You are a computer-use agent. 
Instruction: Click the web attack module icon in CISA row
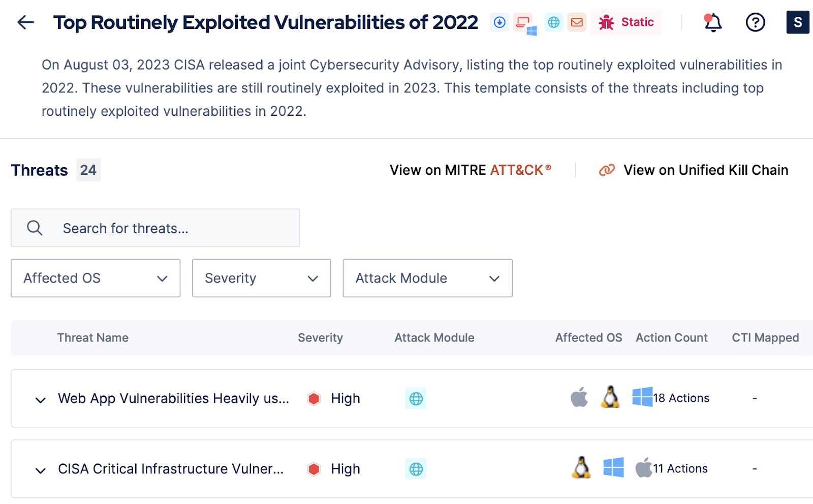click(x=416, y=469)
